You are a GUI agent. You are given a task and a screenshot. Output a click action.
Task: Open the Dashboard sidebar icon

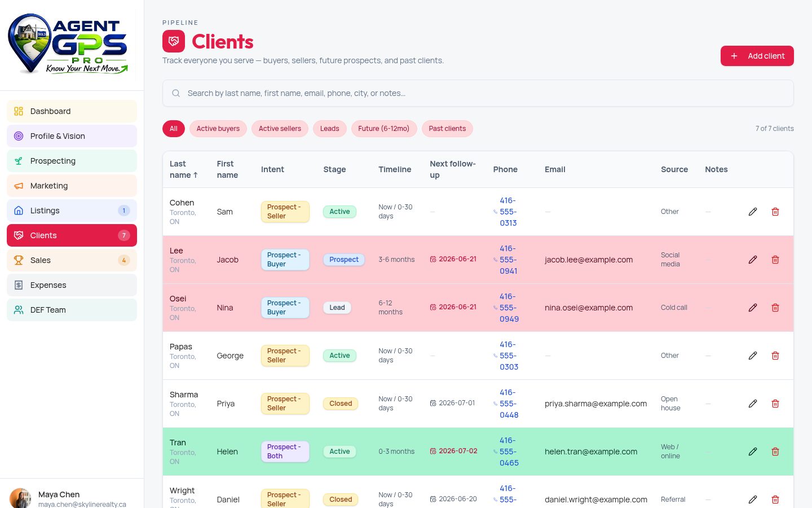pyautogui.click(x=19, y=111)
